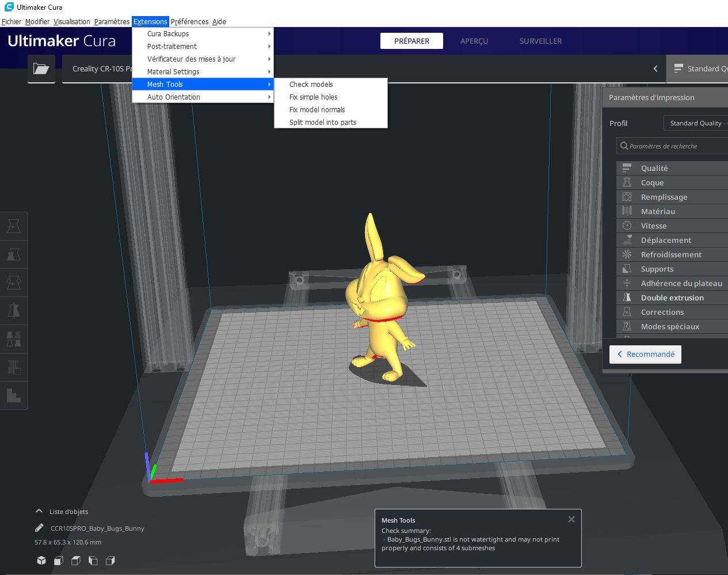Click the Standard Quality print settings header bar

click(697, 68)
